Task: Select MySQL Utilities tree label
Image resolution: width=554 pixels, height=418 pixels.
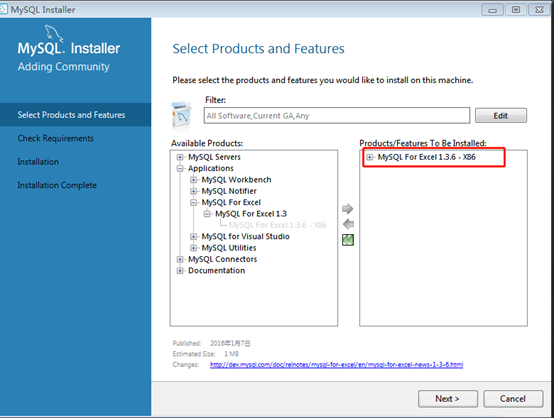Action: tap(229, 248)
